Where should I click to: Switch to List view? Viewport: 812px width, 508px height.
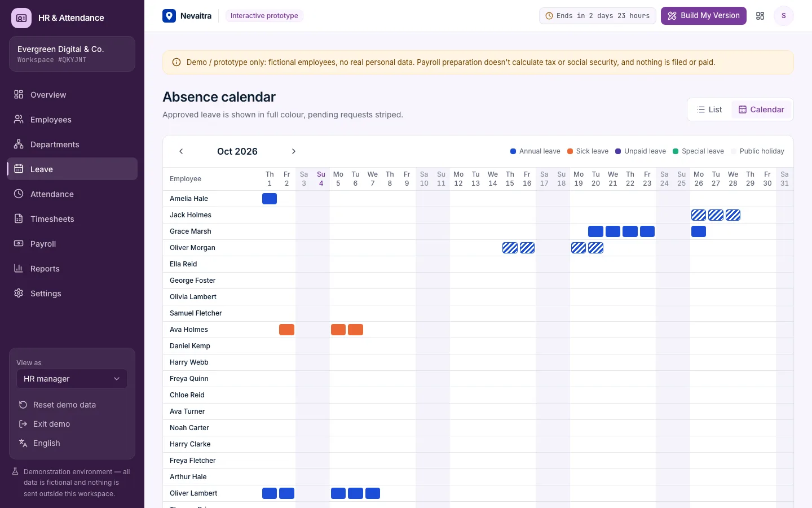click(x=709, y=110)
